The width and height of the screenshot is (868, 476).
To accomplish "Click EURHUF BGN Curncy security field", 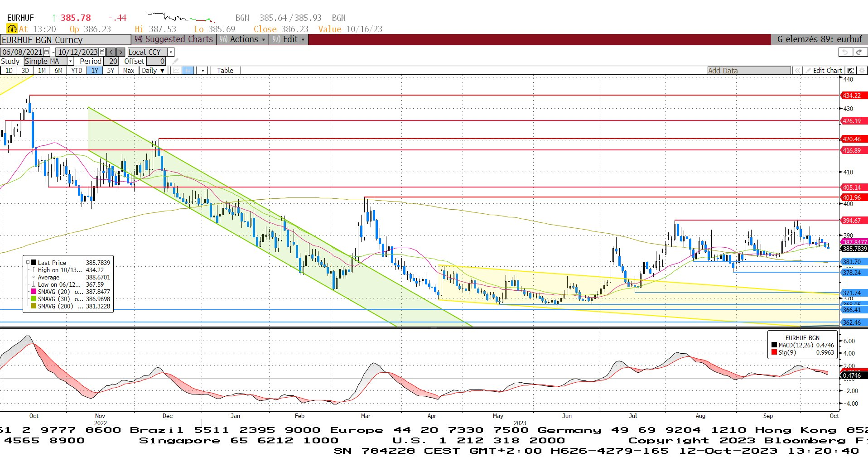I will click(66, 40).
